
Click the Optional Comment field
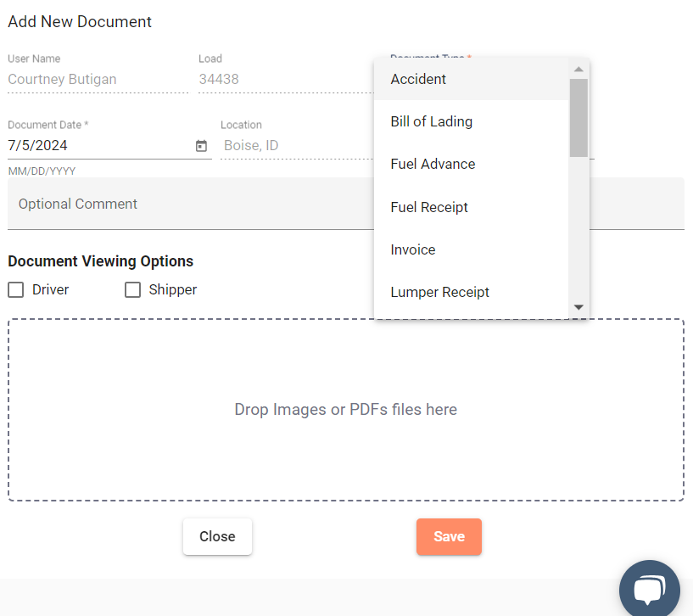170,204
